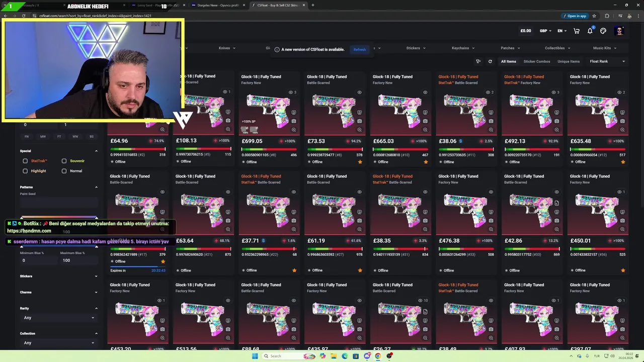Viewport: 644px width, 362px height.
Task: Select the All Items tab
Action: pyautogui.click(x=509, y=61)
